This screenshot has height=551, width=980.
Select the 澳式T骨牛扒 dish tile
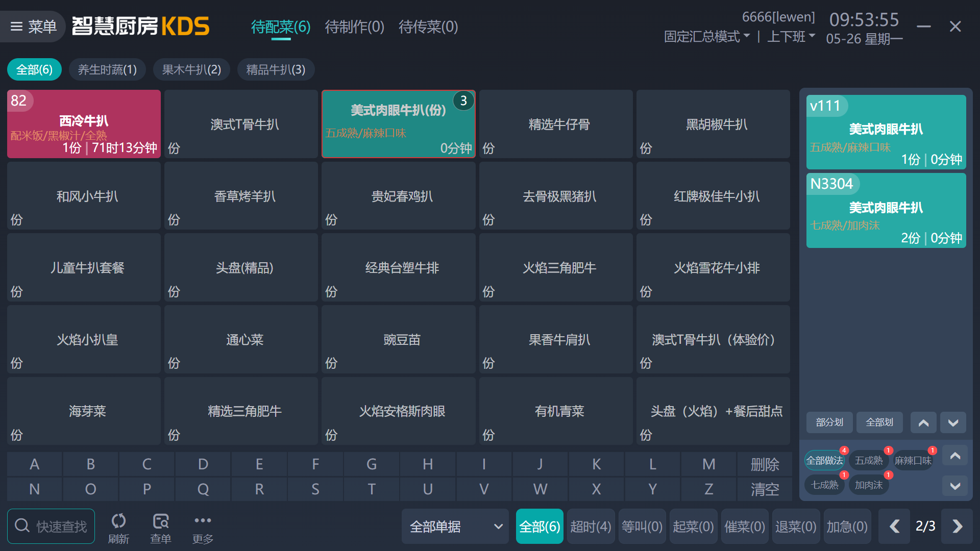pyautogui.click(x=241, y=124)
